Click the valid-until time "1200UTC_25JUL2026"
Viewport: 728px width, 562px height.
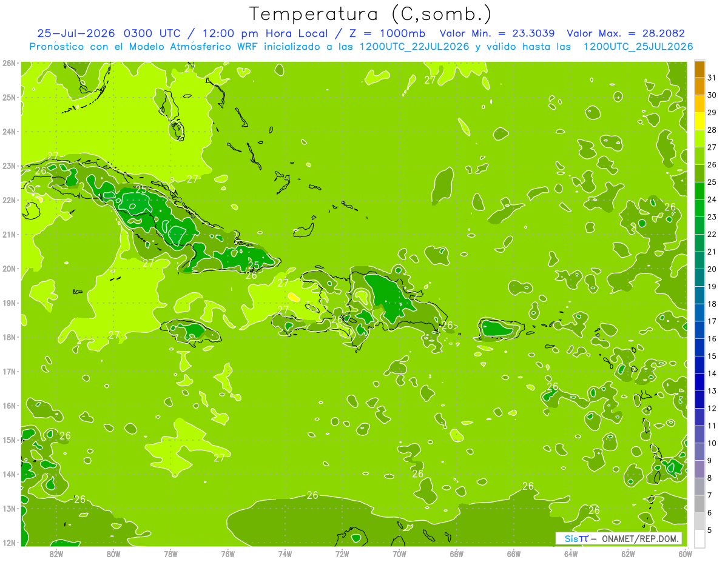tap(638, 47)
